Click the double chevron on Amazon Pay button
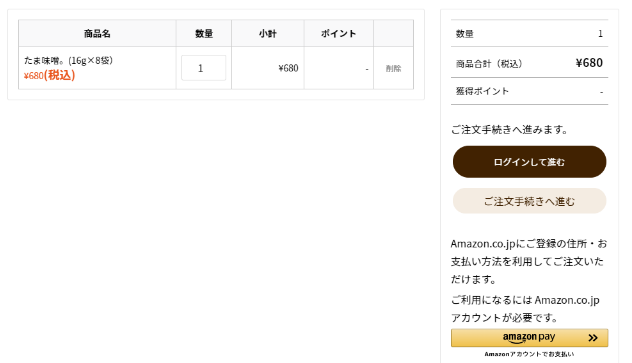632x363 pixels. pos(592,338)
